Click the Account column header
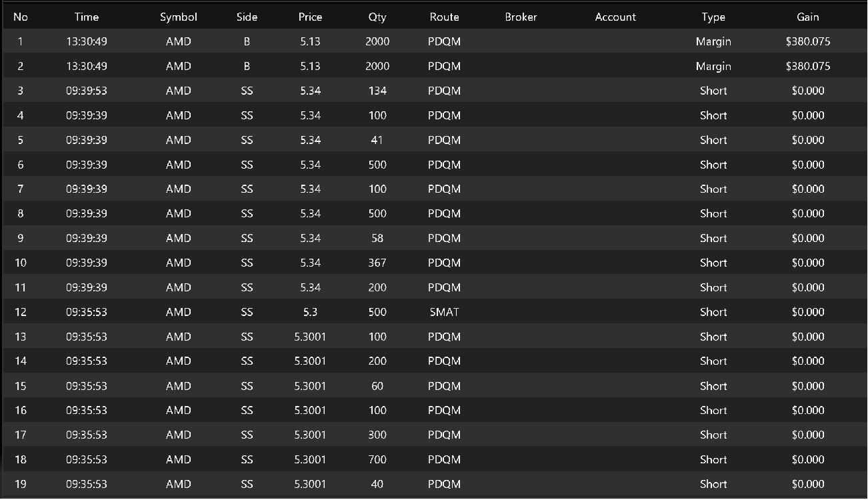This screenshot has height=500, width=868. click(x=615, y=17)
